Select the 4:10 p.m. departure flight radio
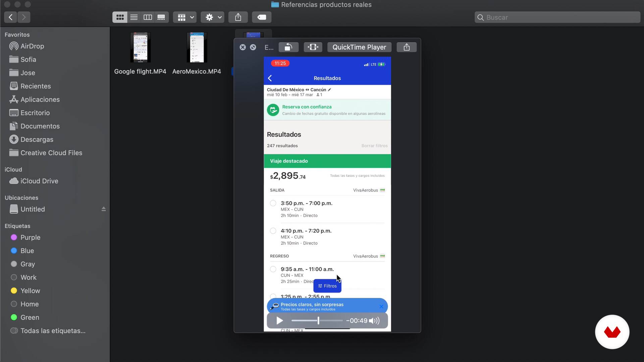The width and height of the screenshot is (644, 362). (x=273, y=231)
